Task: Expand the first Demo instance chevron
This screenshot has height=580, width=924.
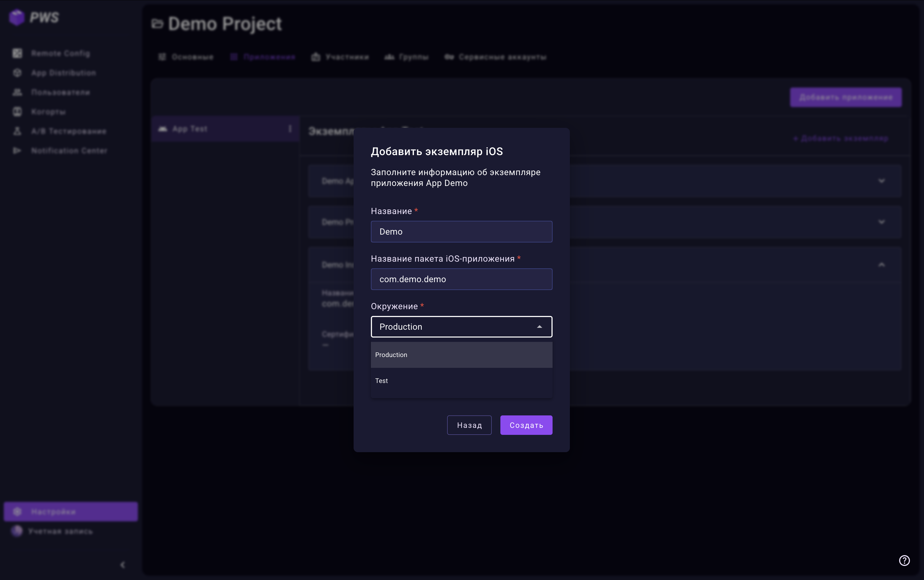Action: pyautogui.click(x=882, y=181)
